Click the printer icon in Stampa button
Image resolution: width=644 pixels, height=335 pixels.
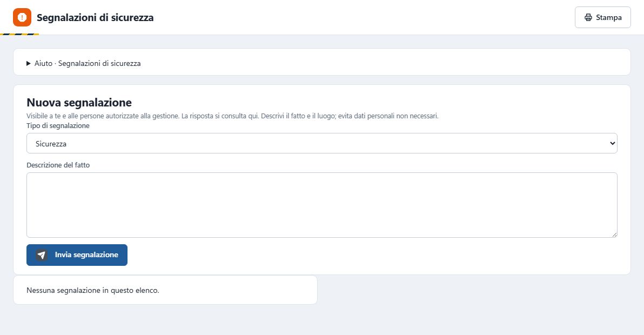pos(588,17)
